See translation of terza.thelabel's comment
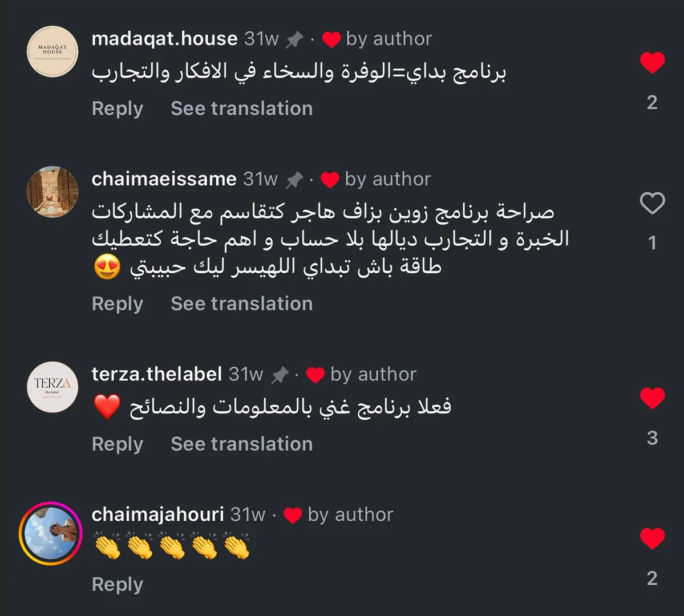The image size is (684, 616). [241, 444]
